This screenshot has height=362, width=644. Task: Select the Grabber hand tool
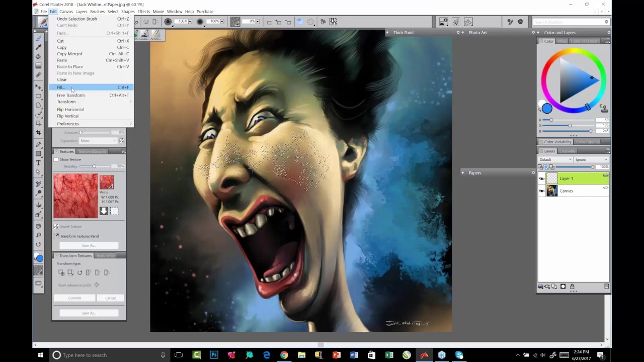tap(38, 226)
